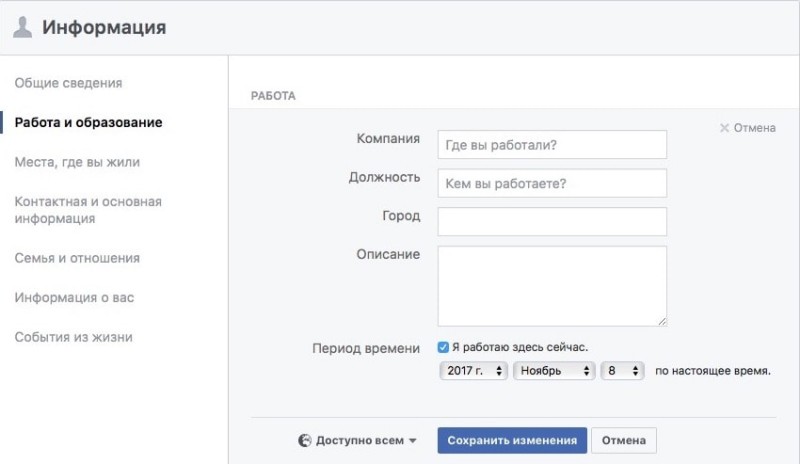The image size is (800, 464).
Task: Focus the Должность text field
Action: 552,183
